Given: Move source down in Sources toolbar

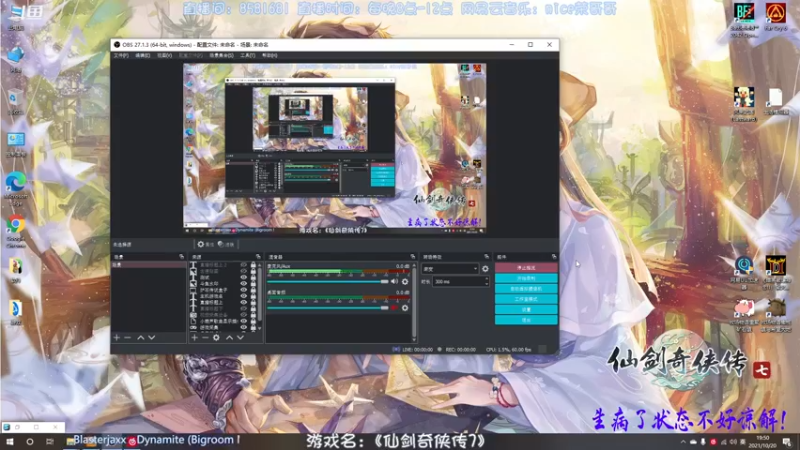Looking at the screenshot, I should pos(240,337).
